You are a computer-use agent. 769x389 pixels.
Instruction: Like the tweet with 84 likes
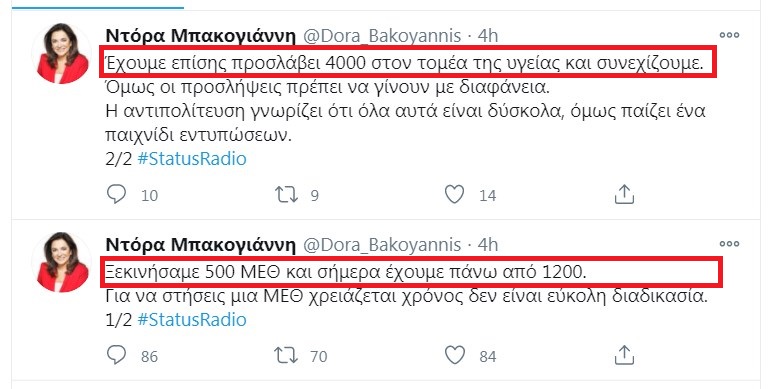pos(455,355)
